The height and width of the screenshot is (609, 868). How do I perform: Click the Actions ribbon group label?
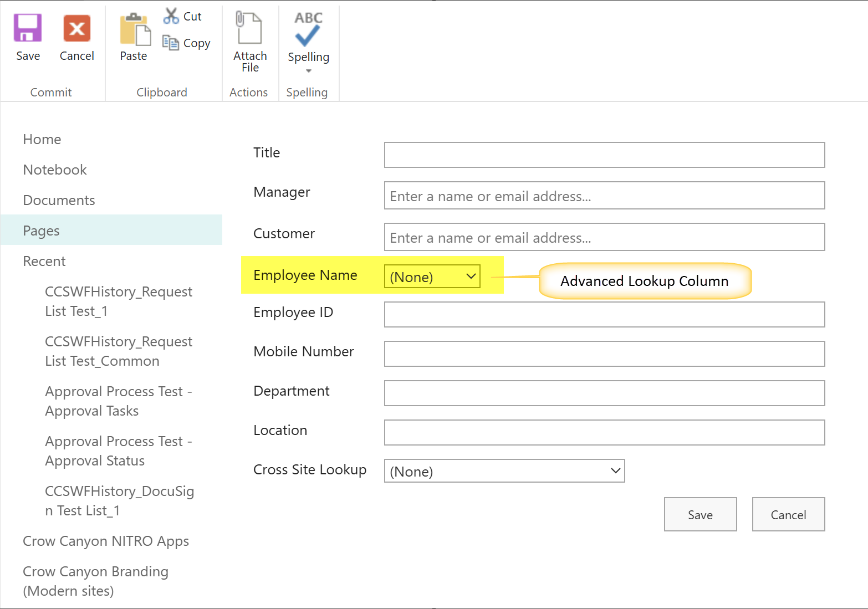[249, 93]
